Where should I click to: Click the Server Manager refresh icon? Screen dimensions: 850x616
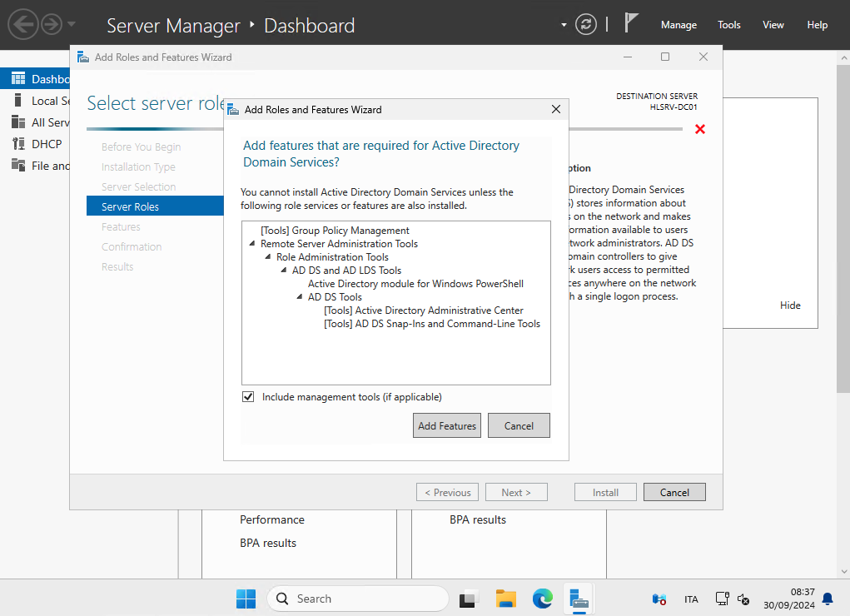pos(586,24)
